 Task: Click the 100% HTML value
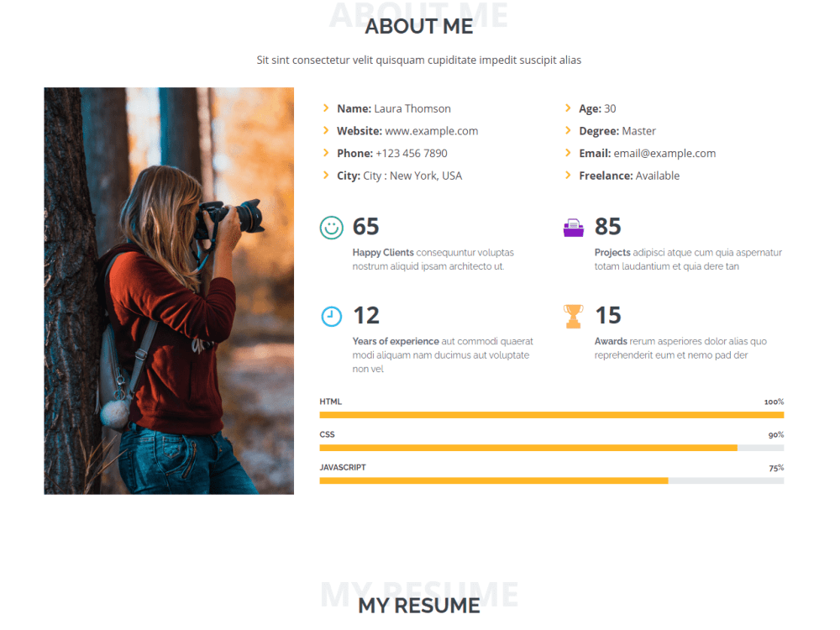[774, 402]
